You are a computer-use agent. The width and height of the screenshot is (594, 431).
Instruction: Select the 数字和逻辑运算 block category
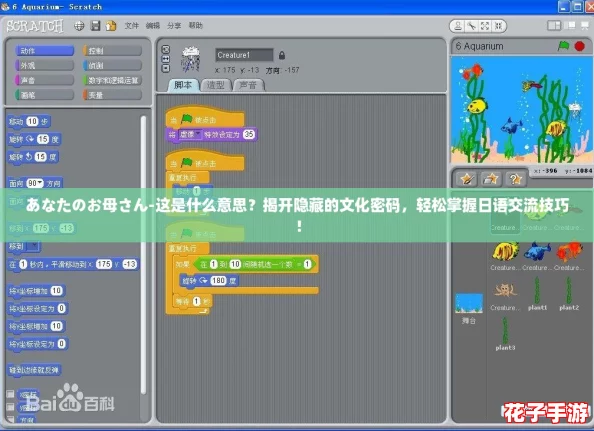point(113,80)
